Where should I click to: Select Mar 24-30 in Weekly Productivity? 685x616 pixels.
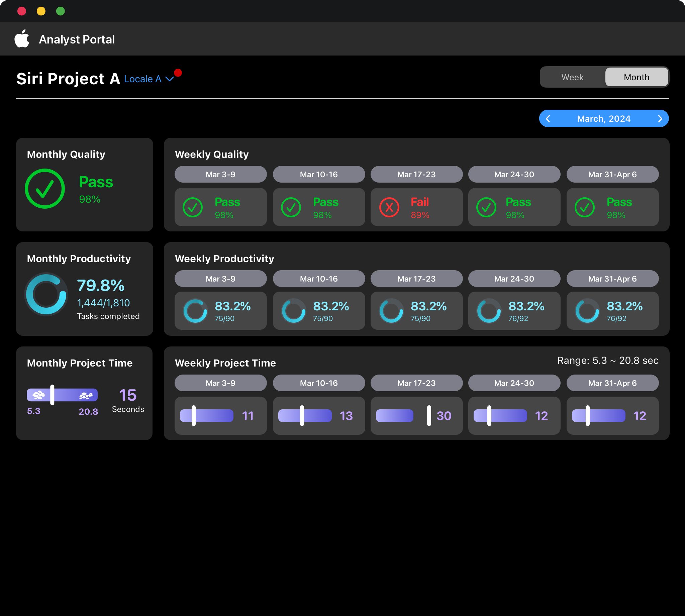[x=514, y=279]
